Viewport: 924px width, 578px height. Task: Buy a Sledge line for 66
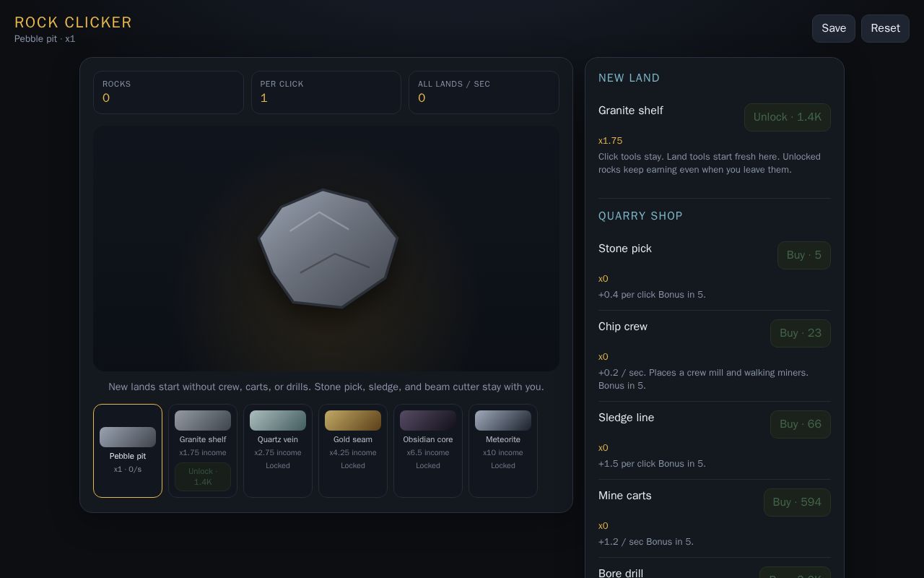click(800, 424)
